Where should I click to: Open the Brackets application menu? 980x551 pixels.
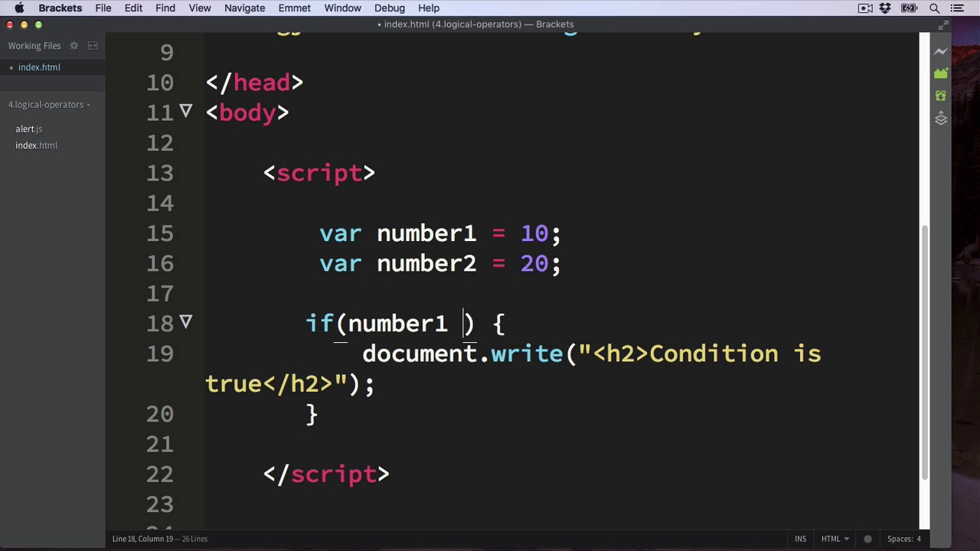(60, 8)
